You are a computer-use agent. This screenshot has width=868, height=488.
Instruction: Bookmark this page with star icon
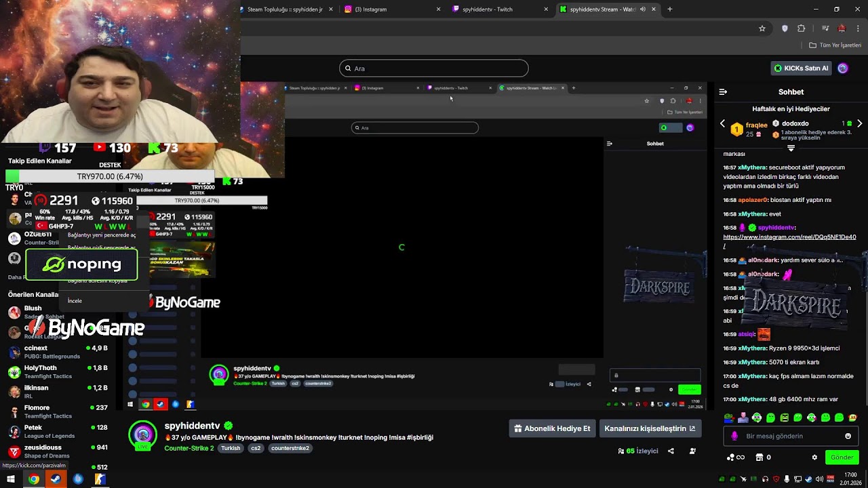(x=762, y=28)
